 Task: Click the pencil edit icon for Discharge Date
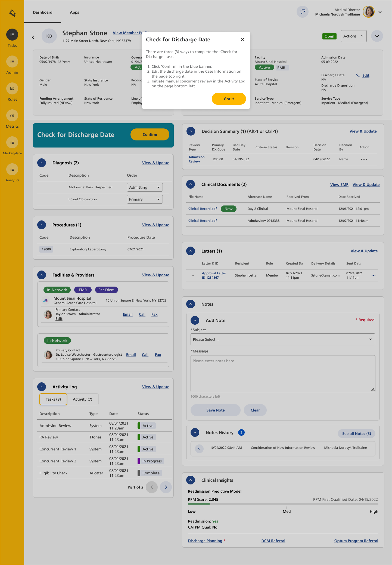click(358, 75)
